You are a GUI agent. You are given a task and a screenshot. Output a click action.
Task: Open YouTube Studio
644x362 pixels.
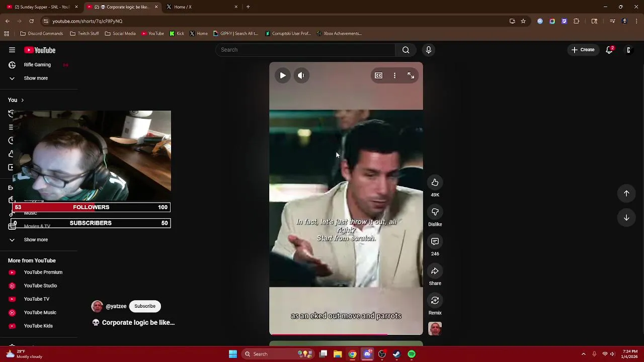(39, 286)
